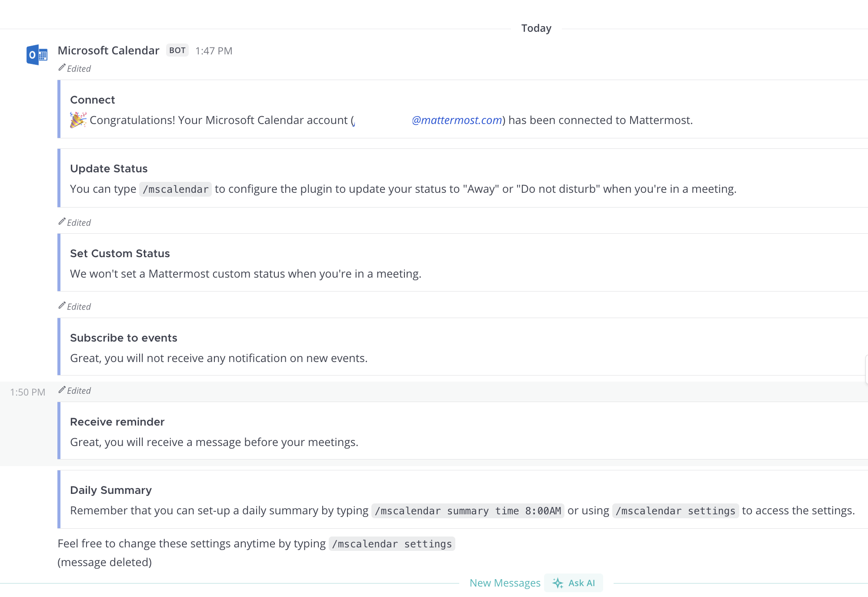Click the edit pencil above Receive reminder message
The image size is (868, 597).
coord(62,389)
